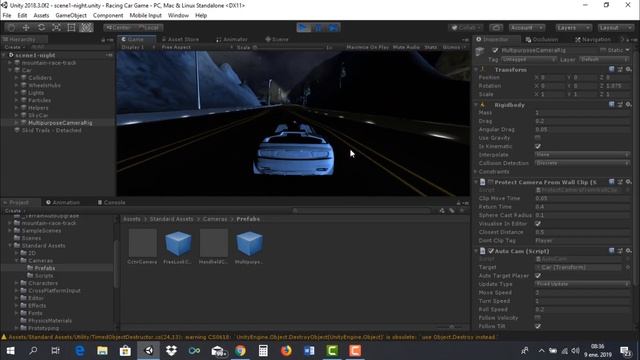Toggle Local handle rotation button
Screen dimensions: 640x360
pyautogui.click(x=149, y=27)
